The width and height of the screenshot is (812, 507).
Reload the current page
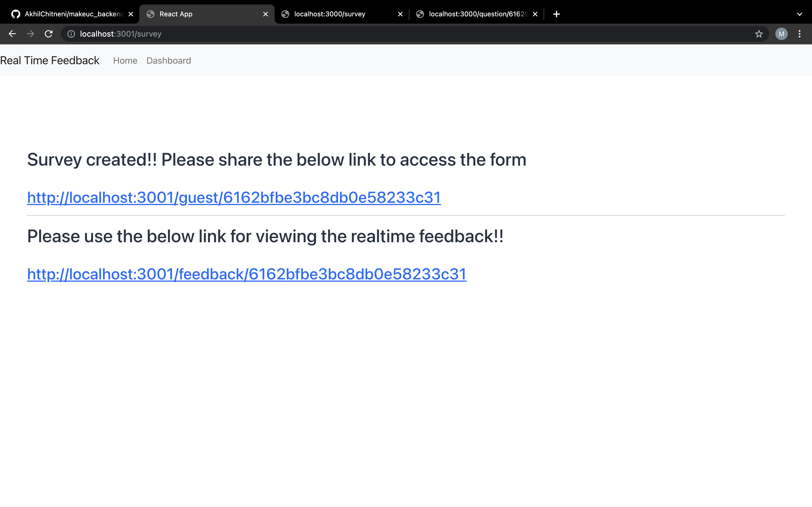[49, 34]
